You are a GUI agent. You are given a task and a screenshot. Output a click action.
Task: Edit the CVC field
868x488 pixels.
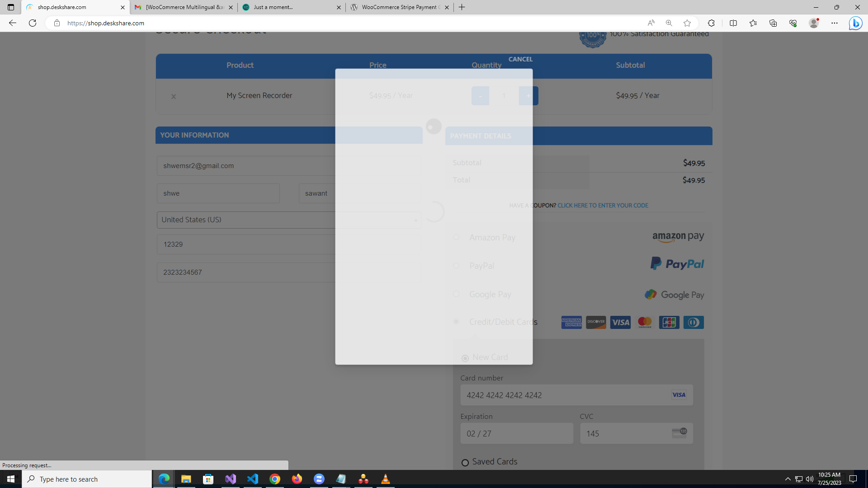[637, 433]
